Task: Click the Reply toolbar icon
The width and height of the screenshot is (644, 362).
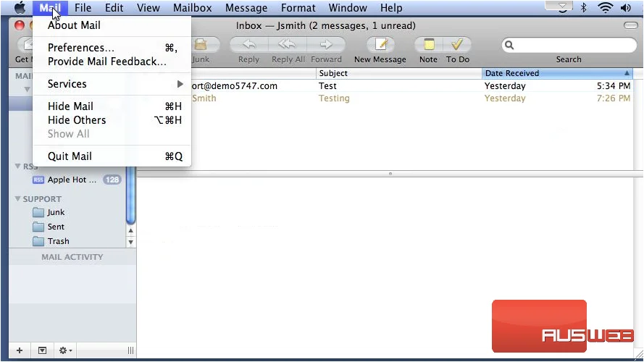Action: tap(249, 44)
